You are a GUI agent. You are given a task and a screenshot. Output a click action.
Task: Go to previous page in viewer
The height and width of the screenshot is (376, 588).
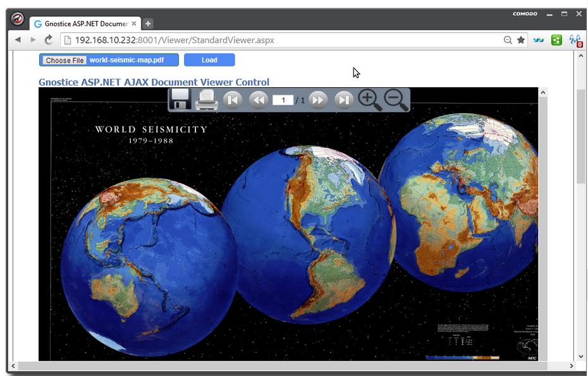(259, 100)
